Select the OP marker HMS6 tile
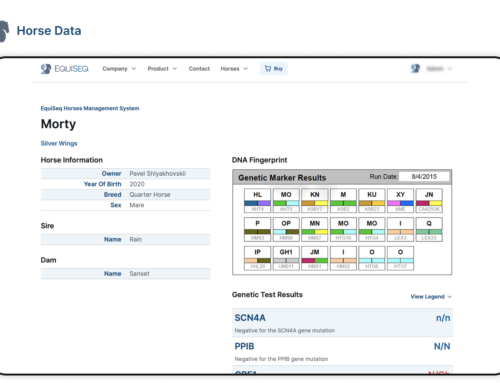Viewport: 500px width, 383px height. 286,229
